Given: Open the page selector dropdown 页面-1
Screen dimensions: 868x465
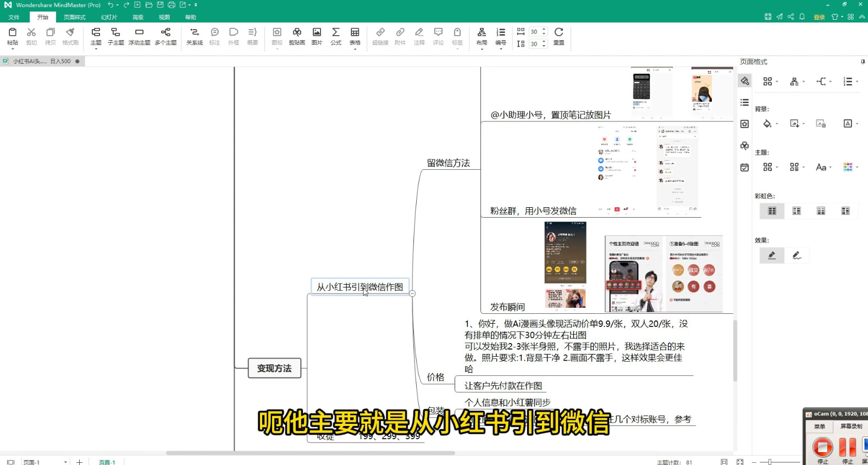Looking at the screenshot, I should (x=65, y=462).
